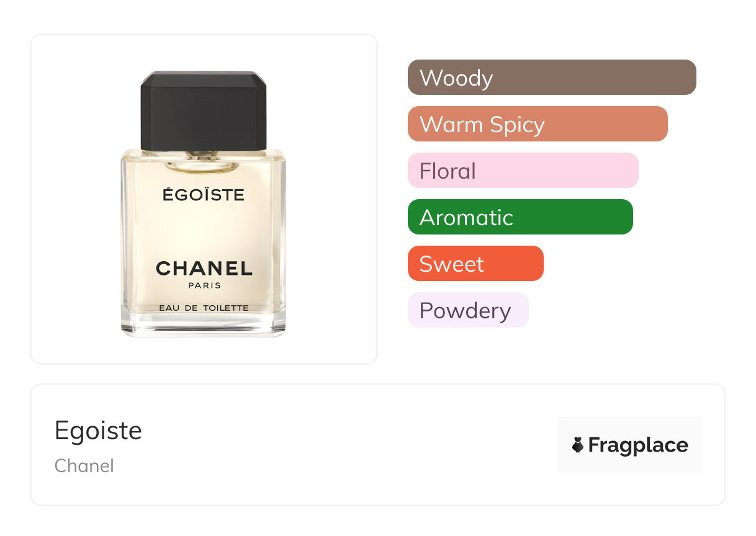The image size is (756, 536).
Task: Click EAU DE TOILETTE text on the bottle
Action: [x=204, y=308]
